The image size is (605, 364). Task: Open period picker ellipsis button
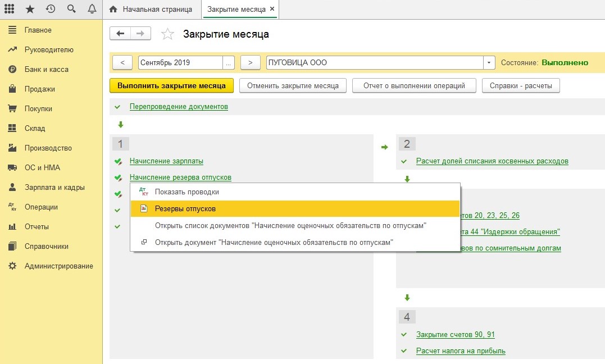tap(229, 63)
